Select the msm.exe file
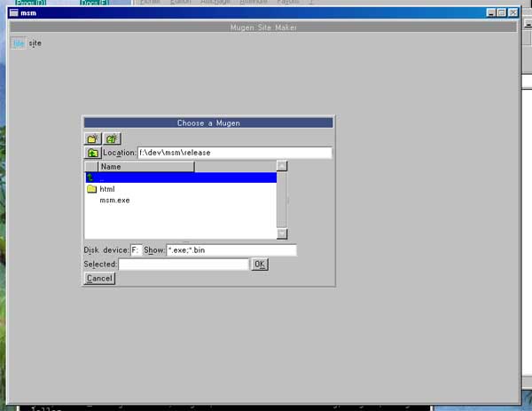The height and width of the screenshot is (411, 532). [114, 201]
